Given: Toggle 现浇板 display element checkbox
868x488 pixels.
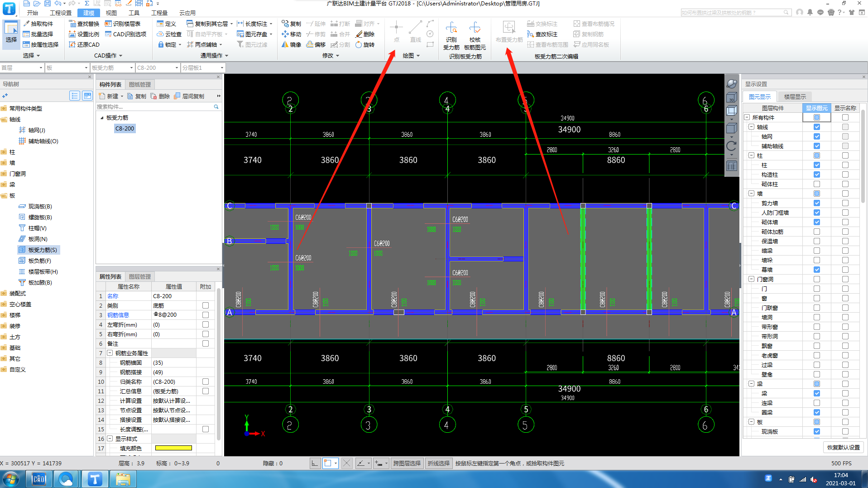Looking at the screenshot, I should point(817,431).
